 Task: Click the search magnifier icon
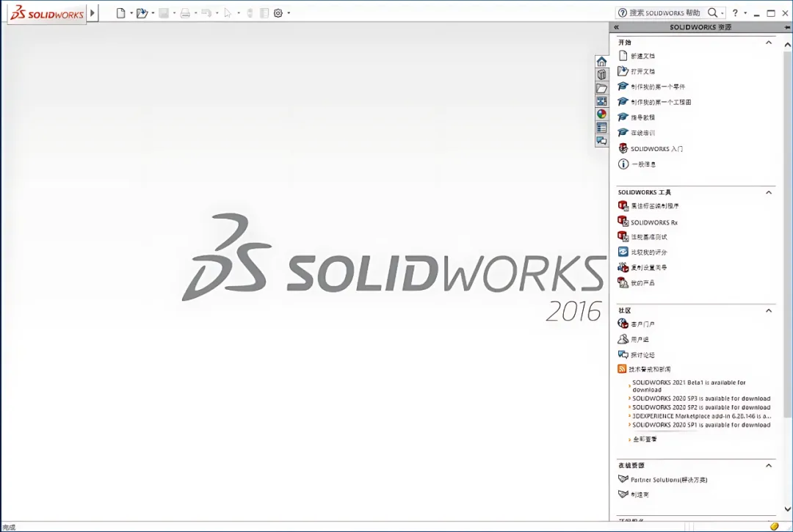712,12
